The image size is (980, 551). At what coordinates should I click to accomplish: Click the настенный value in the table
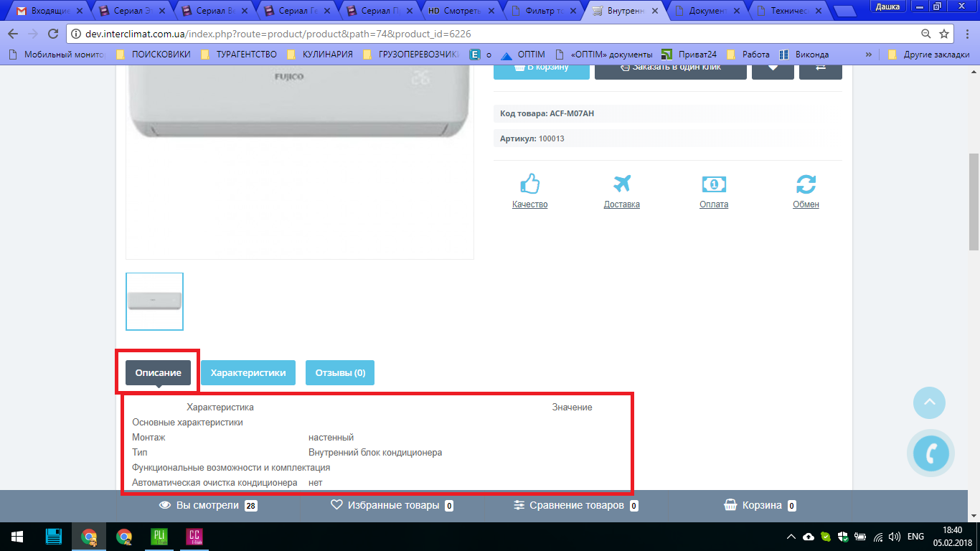coord(331,438)
